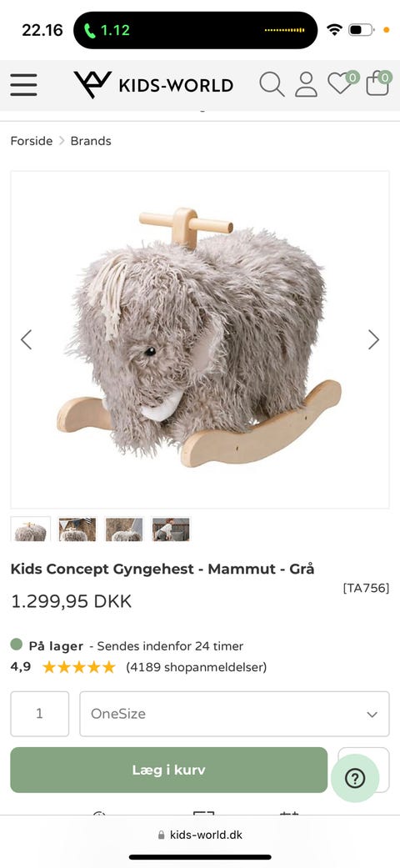Screen dimensions: 400x868
Task: Open the hamburger navigation menu
Action: coord(23,85)
